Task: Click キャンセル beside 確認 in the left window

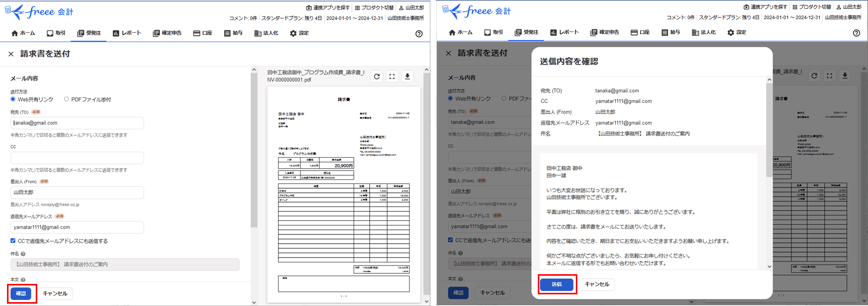Action: 55,294
